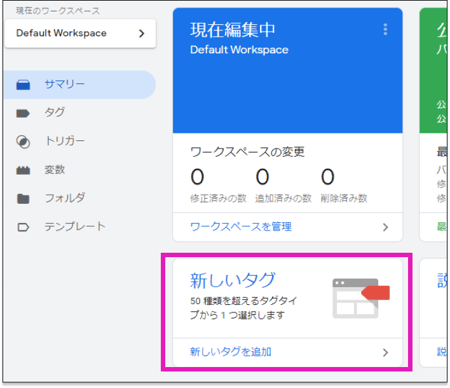This screenshot has height=388, width=450.
Task: Click the テンプレート outline tag icon
Action: tap(23, 227)
